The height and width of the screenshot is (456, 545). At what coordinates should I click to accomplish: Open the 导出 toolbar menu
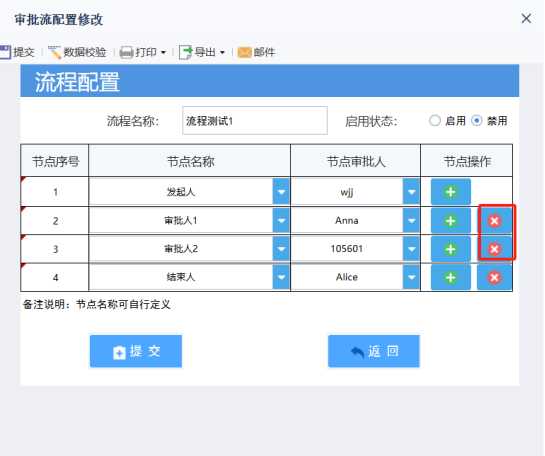click(202, 52)
